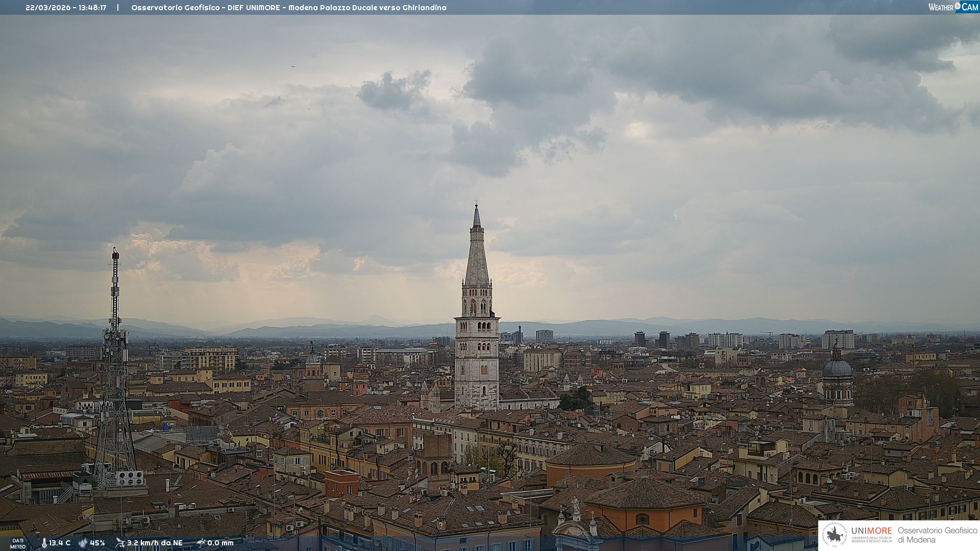This screenshot has width=980, height=551.
Task: Open the DATI METEO label
Action: [18, 543]
